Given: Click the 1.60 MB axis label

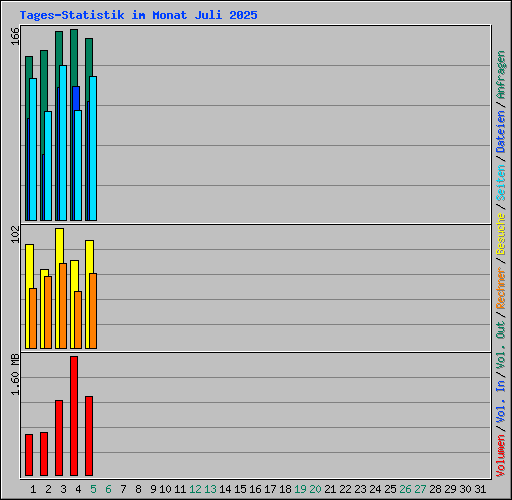Looking at the screenshot, I should 15,375.
